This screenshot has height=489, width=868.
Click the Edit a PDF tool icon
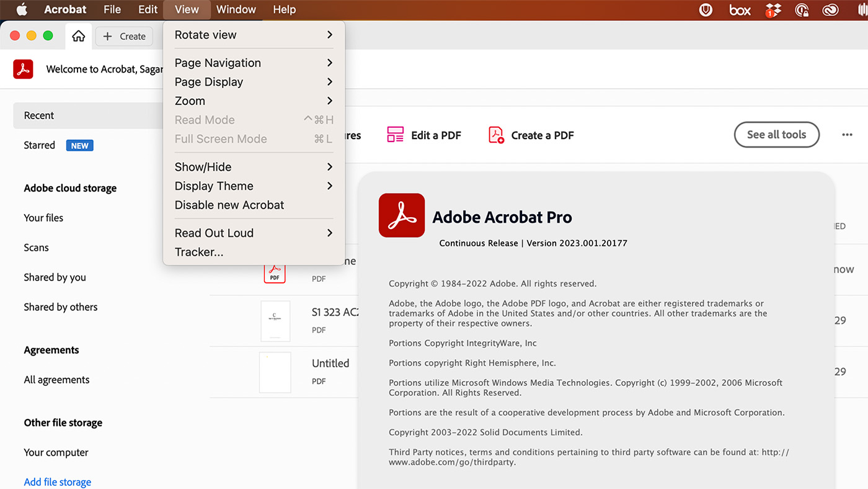(x=395, y=135)
